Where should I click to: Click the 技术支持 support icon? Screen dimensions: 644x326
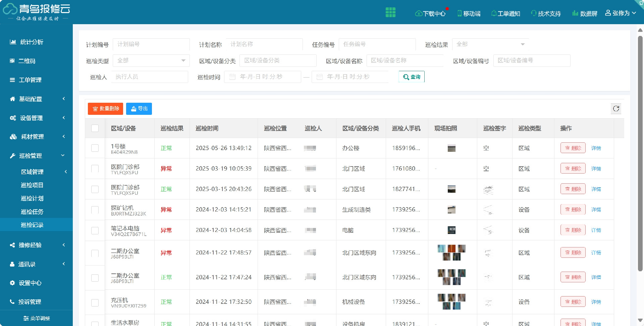click(545, 13)
